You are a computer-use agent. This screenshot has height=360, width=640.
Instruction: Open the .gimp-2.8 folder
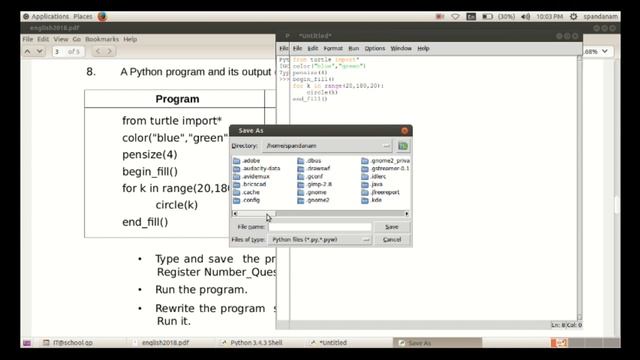pyautogui.click(x=315, y=184)
